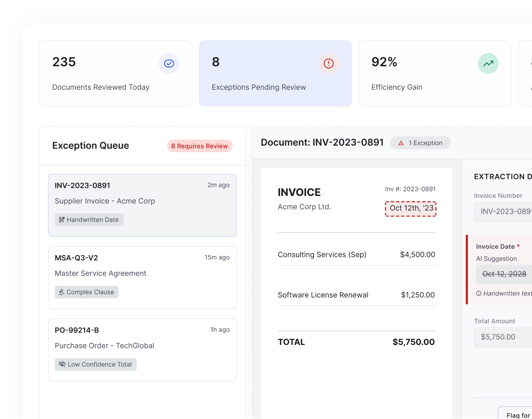The width and height of the screenshot is (532, 419).
Task: Open the Documents Reviewed Today card
Action: point(116,73)
